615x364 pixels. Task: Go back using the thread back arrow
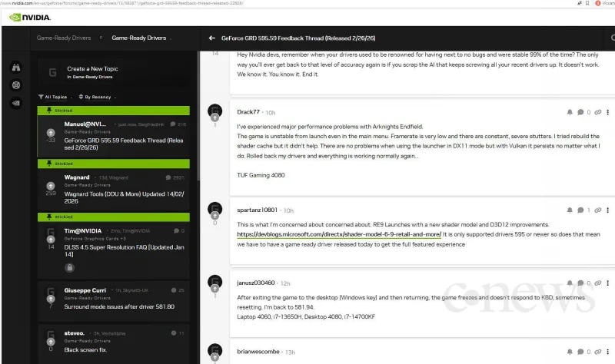pyautogui.click(x=212, y=38)
